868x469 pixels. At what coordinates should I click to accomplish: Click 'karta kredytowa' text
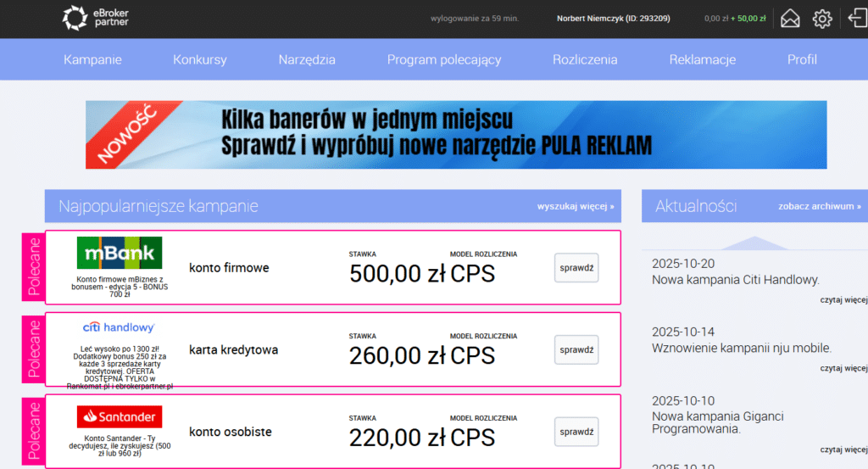234,350
